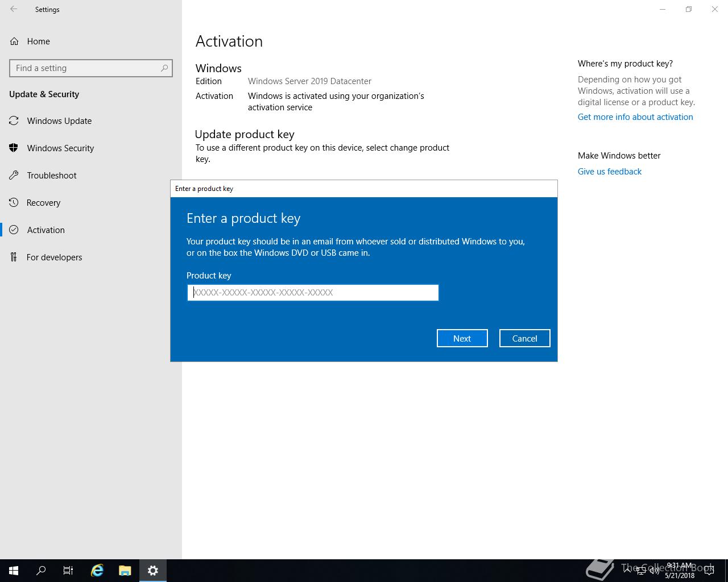The height and width of the screenshot is (582, 728).
Task: Click Next in product key dialog
Action: [x=462, y=338]
